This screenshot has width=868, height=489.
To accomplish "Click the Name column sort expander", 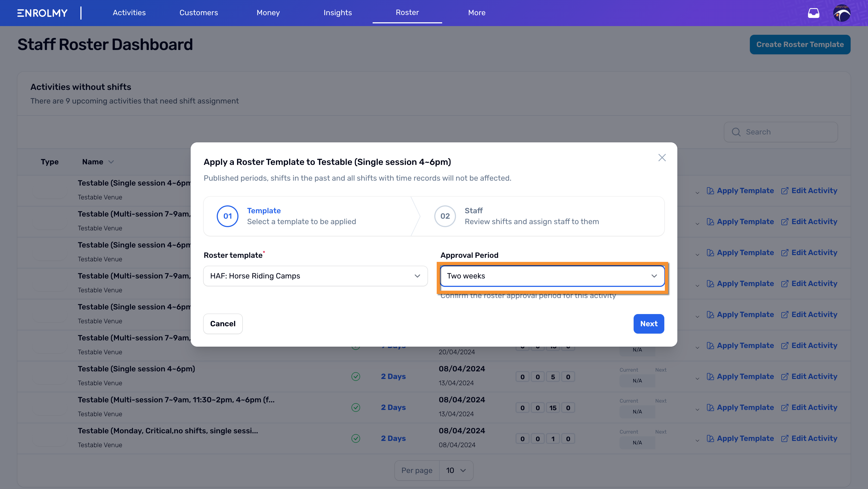I will (x=111, y=162).
